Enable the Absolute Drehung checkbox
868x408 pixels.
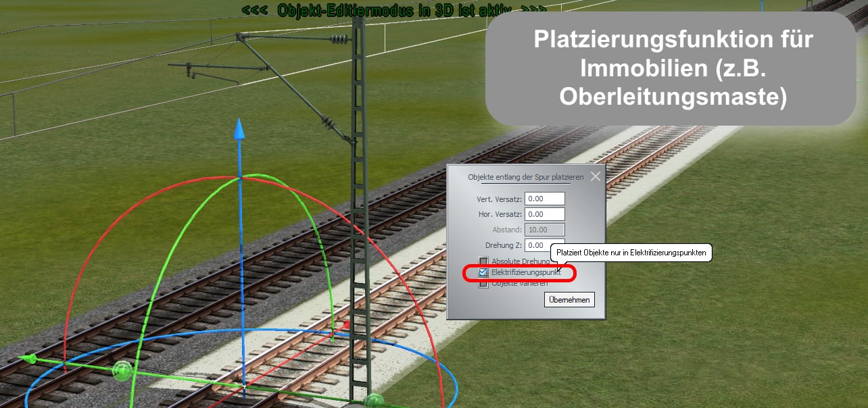click(483, 261)
